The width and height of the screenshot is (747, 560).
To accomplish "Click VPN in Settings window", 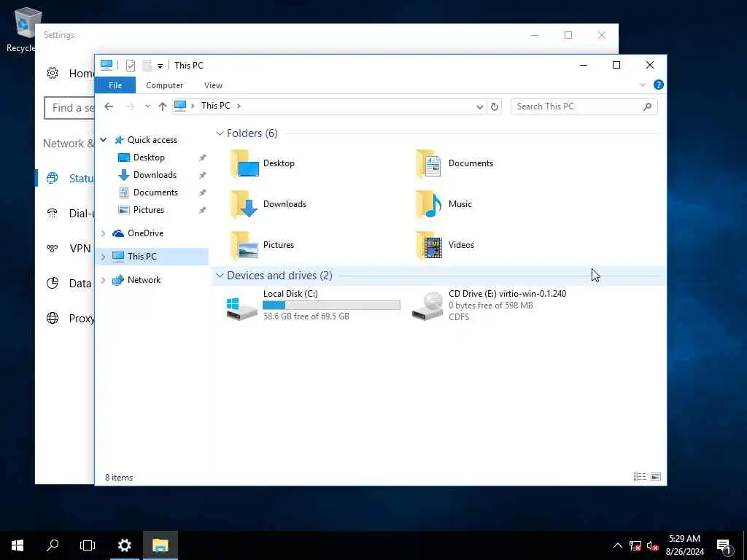I will point(80,249).
